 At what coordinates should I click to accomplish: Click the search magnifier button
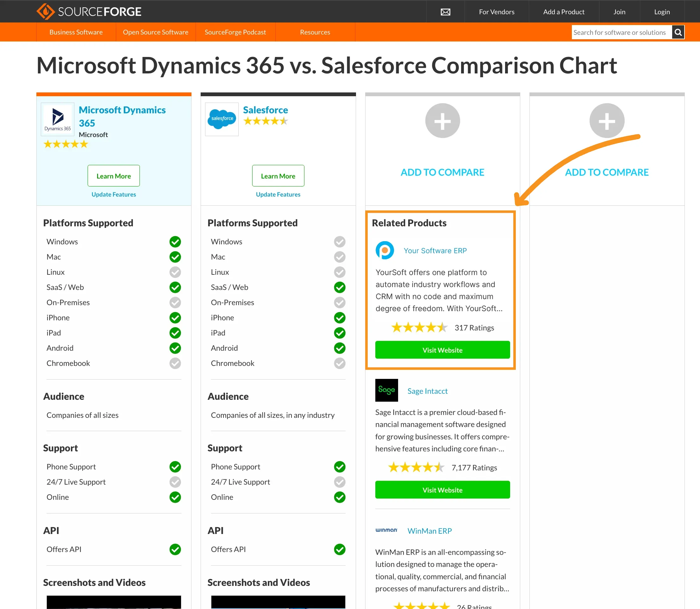[678, 32]
